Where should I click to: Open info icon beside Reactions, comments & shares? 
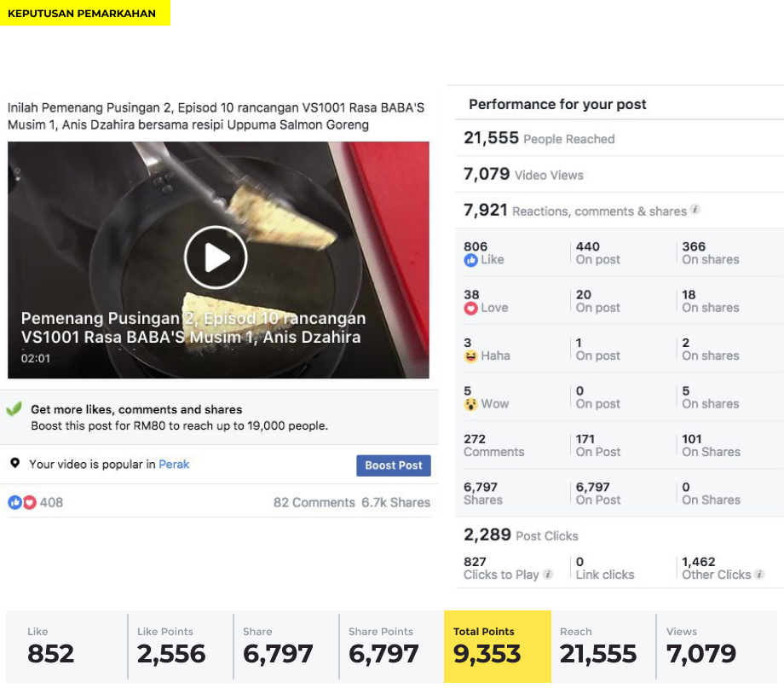(x=695, y=210)
